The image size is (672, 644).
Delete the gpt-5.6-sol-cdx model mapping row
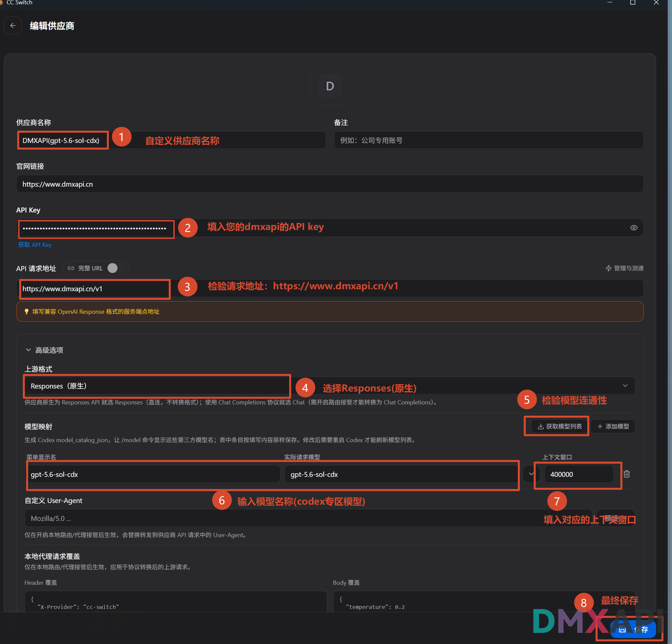click(x=627, y=474)
